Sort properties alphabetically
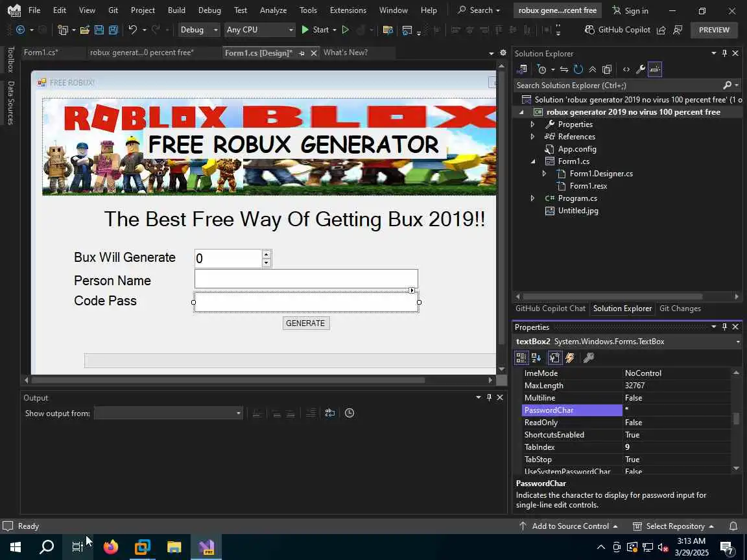 [x=536, y=358]
